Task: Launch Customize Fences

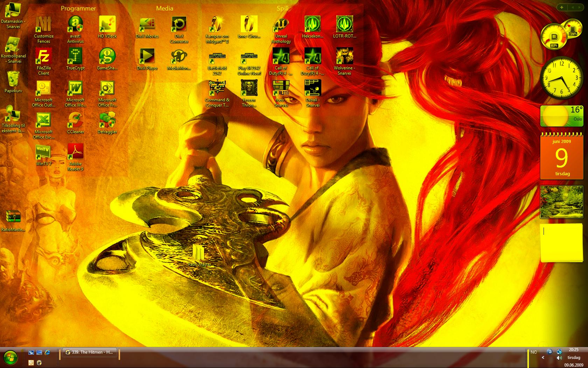Action: (x=44, y=30)
